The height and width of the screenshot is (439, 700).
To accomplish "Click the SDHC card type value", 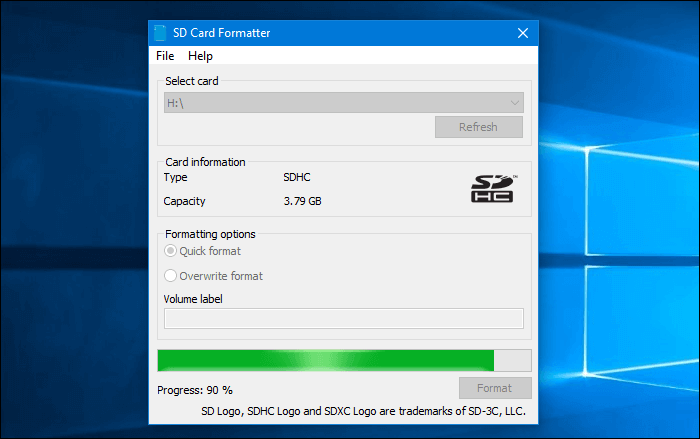I will tap(299, 177).
